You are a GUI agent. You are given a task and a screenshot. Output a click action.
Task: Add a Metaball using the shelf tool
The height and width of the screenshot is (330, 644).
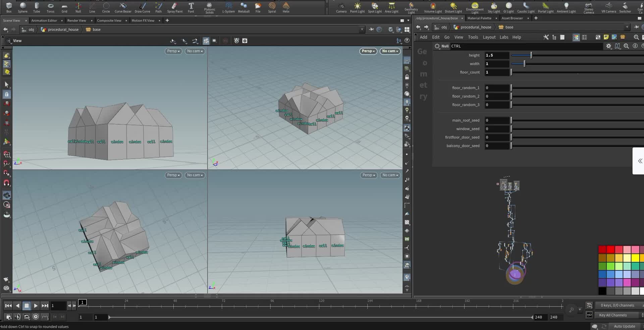click(244, 7)
